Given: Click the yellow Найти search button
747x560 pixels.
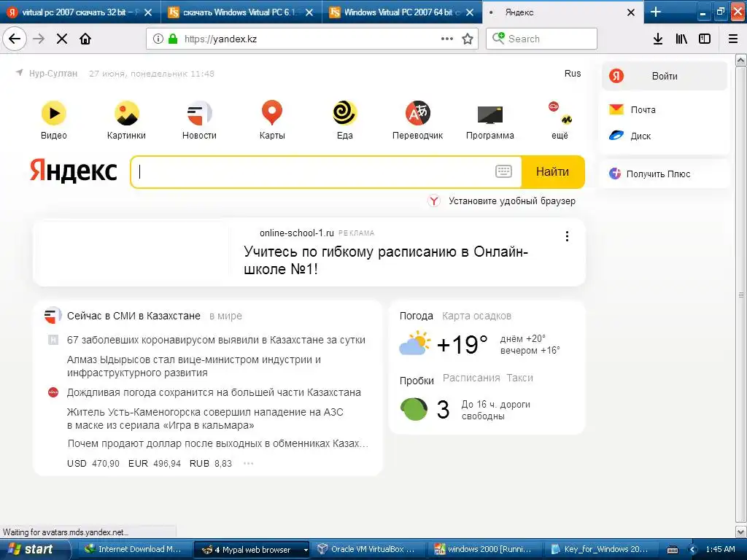Looking at the screenshot, I should coord(553,171).
